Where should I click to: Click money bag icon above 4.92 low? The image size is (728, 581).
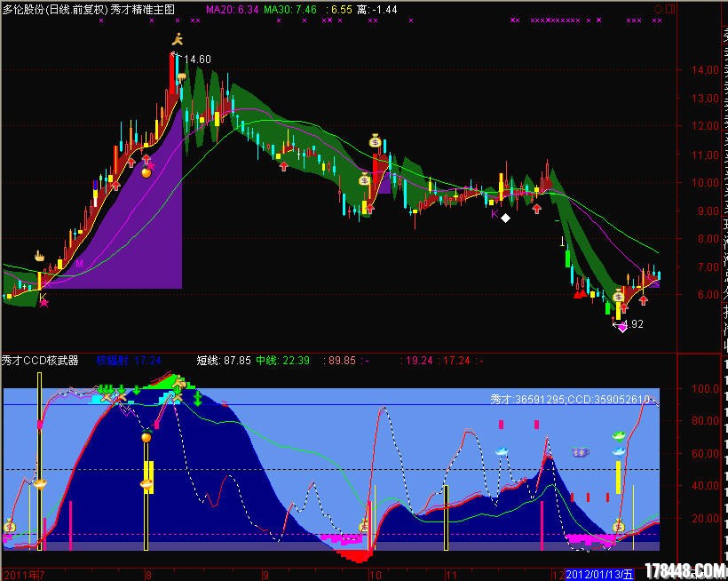point(618,295)
